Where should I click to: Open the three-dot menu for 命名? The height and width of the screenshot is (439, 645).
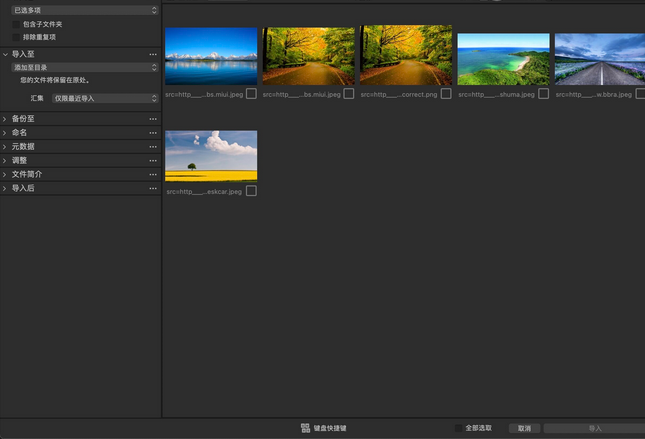pyautogui.click(x=153, y=133)
